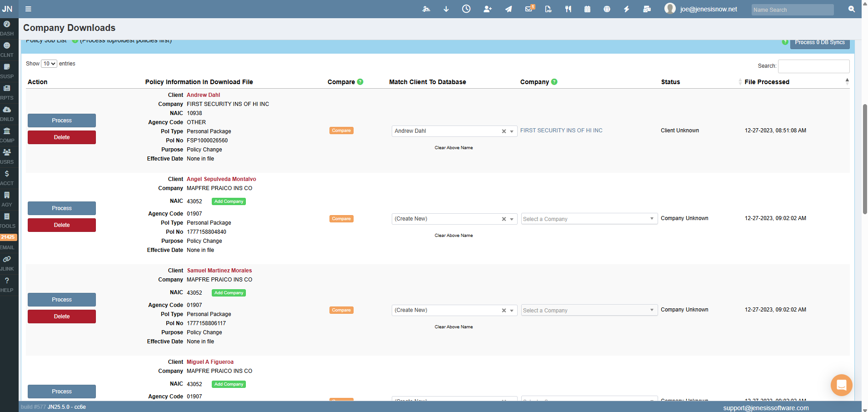This screenshot has width=868, height=412.
Task: Expand the Show entries dropdown
Action: (49, 63)
